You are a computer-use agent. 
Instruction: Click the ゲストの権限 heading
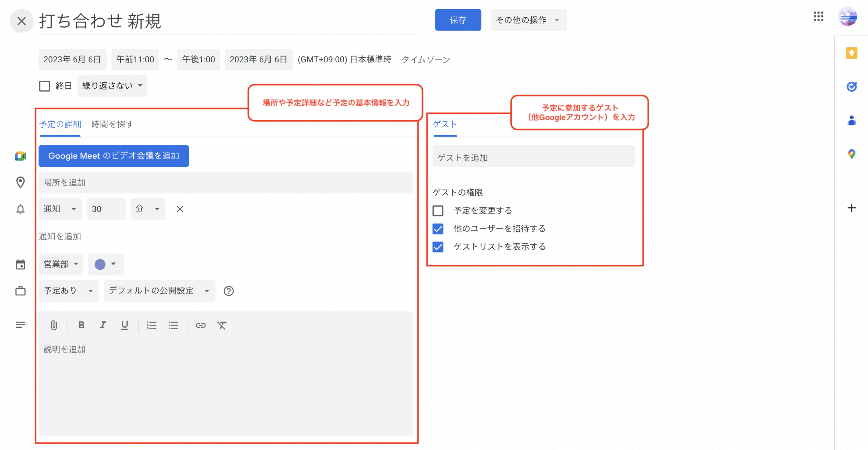[457, 192]
